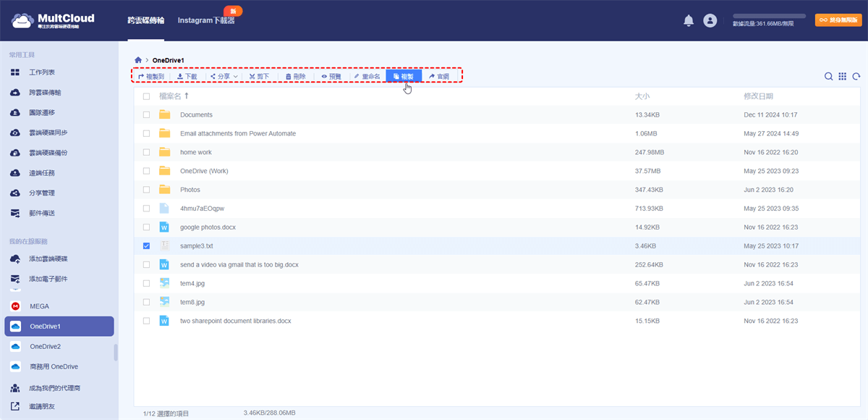This screenshot has width=868, height=420.
Task: Open the notifications bell
Action: (689, 20)
